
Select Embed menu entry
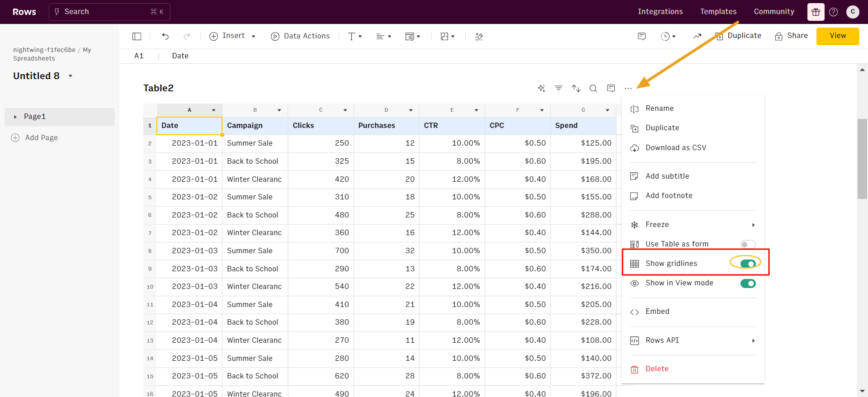693,312
